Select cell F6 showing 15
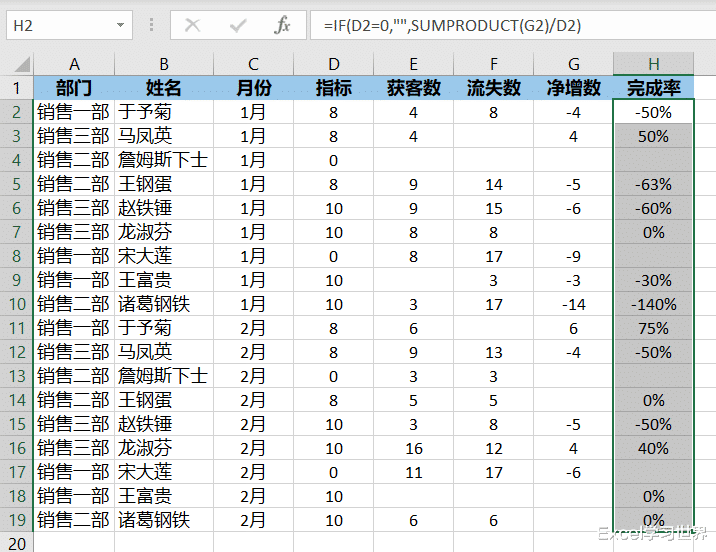The height and width of the screenshot is (552, 716). tap(494, 208)
